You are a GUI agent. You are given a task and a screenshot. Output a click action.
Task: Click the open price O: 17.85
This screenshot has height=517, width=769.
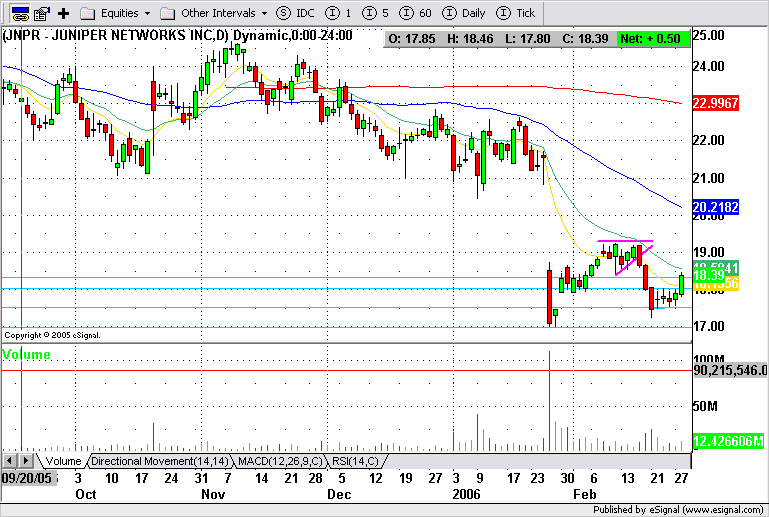pos(412,39)
